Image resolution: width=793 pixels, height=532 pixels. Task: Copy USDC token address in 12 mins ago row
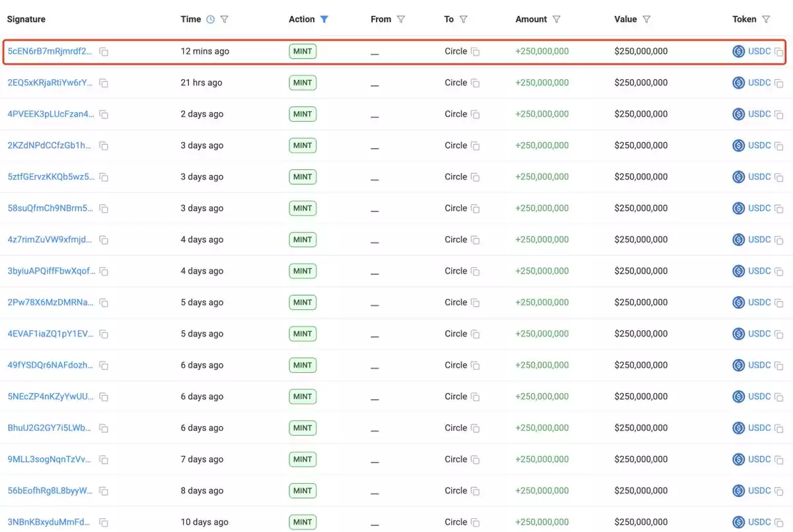(x=779, y=52)
